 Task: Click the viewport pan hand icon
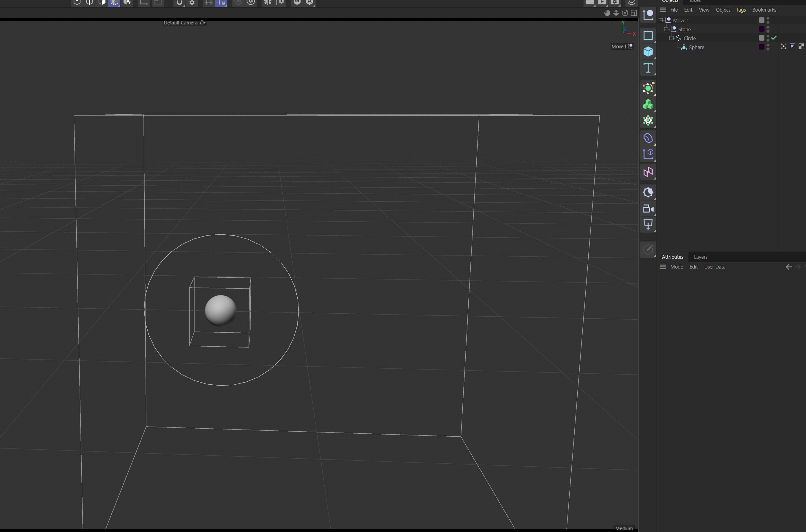[607, 13]
